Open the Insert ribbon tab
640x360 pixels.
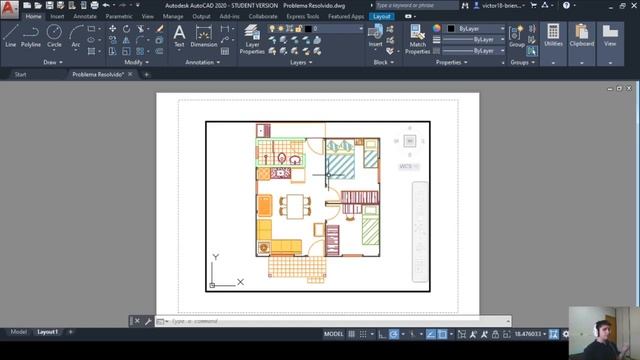57,16
